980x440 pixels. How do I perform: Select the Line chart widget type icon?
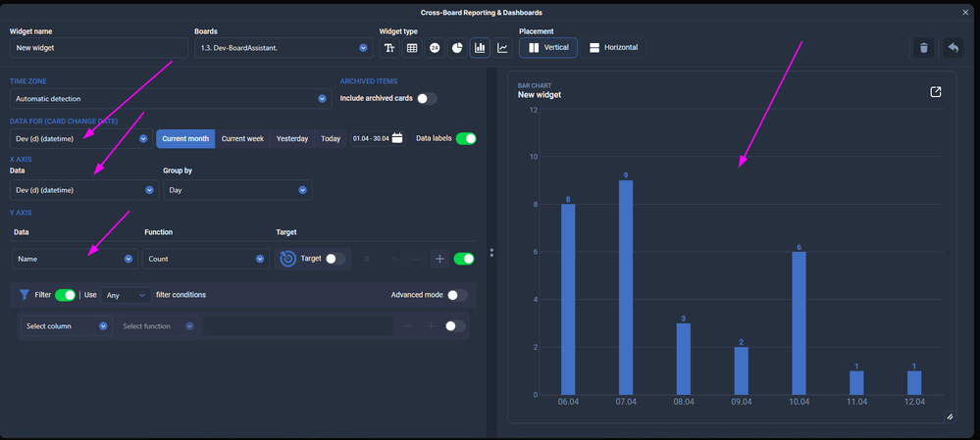pos(502,48)
